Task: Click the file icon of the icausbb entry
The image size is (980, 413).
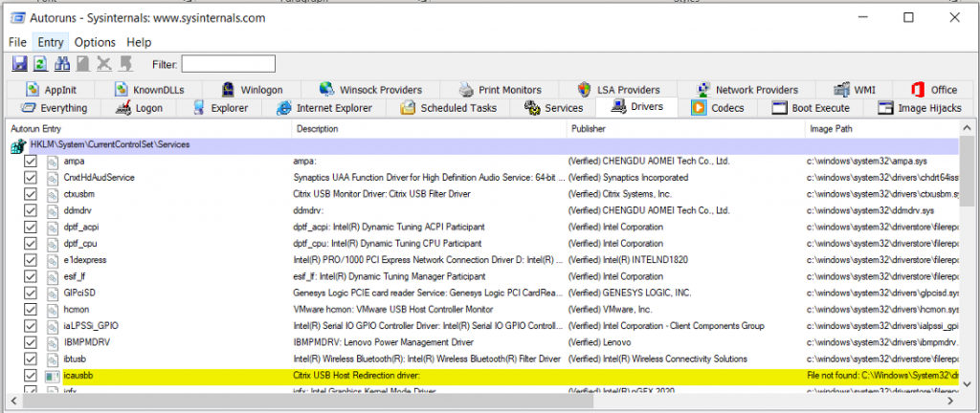Action: [x=53, y=376]
